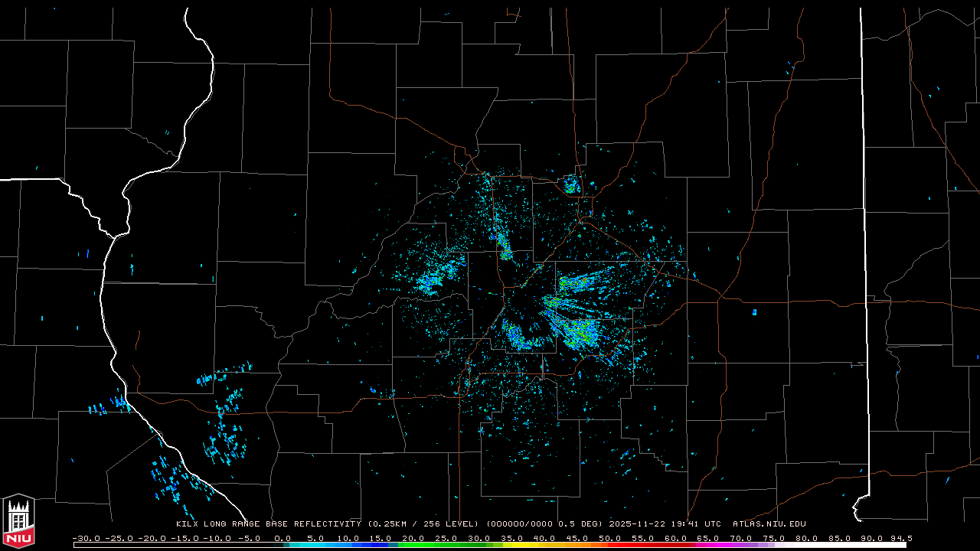Click the green echo cluster southeast of radar

pos(578,331)
